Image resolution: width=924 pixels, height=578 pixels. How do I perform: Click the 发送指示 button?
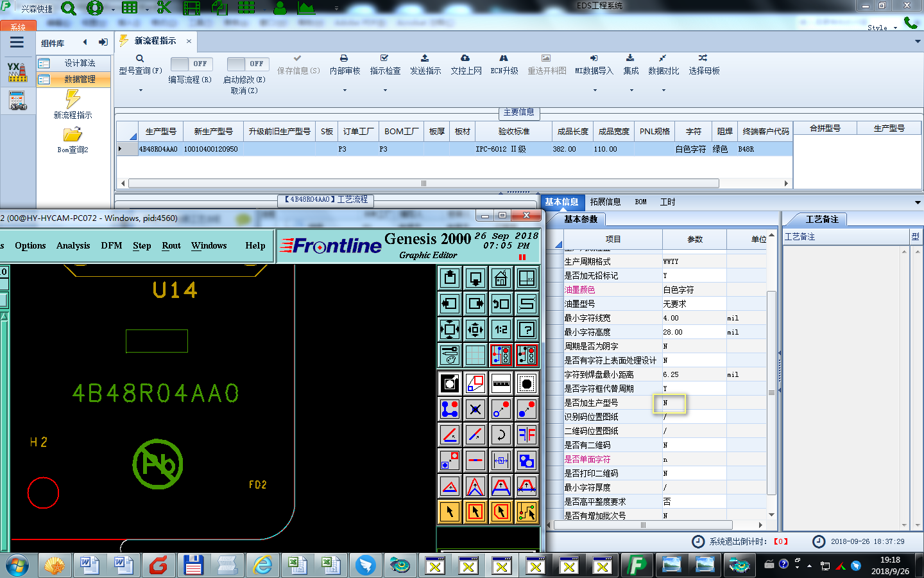[425, 65]
